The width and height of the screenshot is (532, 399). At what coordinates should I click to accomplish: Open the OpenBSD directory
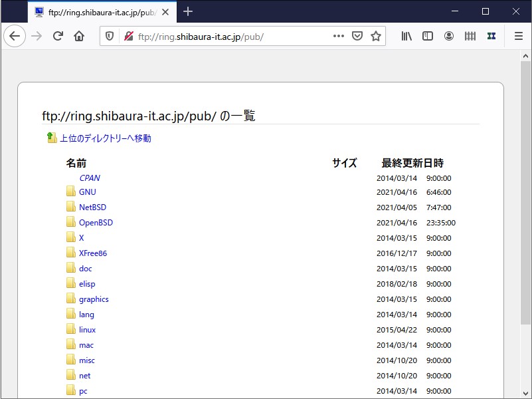(x=95, y=222)
